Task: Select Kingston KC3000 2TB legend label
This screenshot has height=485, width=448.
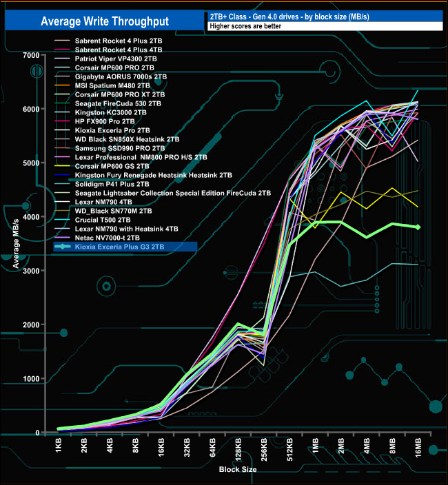Action: coord(111,112)
